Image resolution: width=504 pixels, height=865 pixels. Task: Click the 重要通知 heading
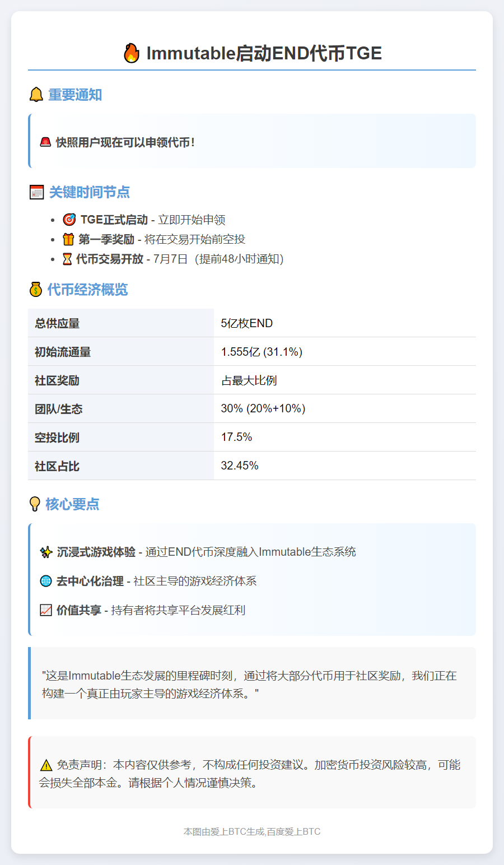(75, 95)
